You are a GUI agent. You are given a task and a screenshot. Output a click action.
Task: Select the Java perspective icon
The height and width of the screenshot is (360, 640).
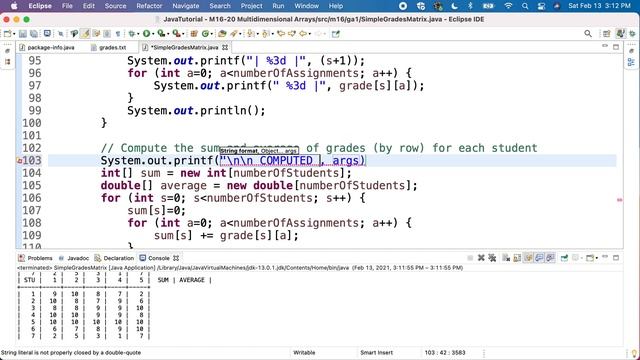(620, 34)
